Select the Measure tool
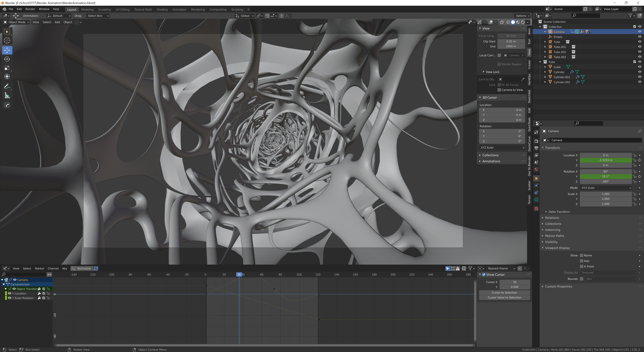The height and width of the screenshot is (352, 644). point(7,95)
